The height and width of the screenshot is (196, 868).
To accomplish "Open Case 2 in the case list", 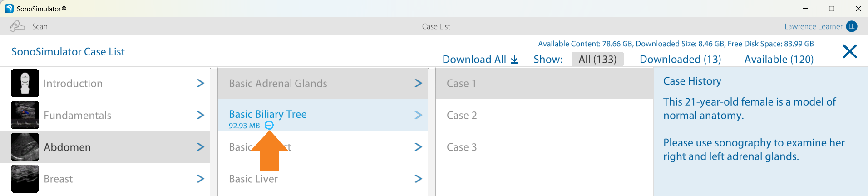I will (x=462, y=116).
